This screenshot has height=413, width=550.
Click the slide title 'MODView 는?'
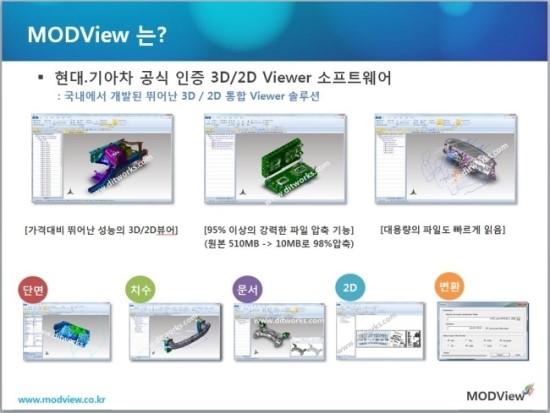(x=97, y=35)
